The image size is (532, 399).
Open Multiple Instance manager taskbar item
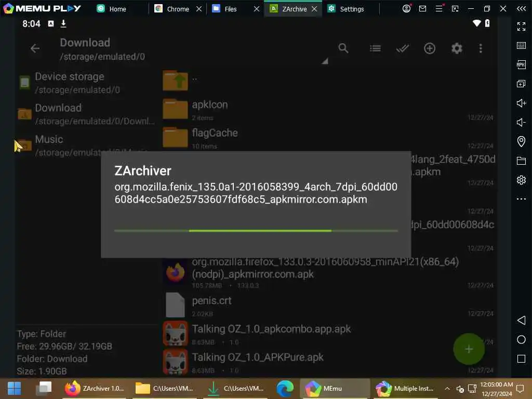405,388
